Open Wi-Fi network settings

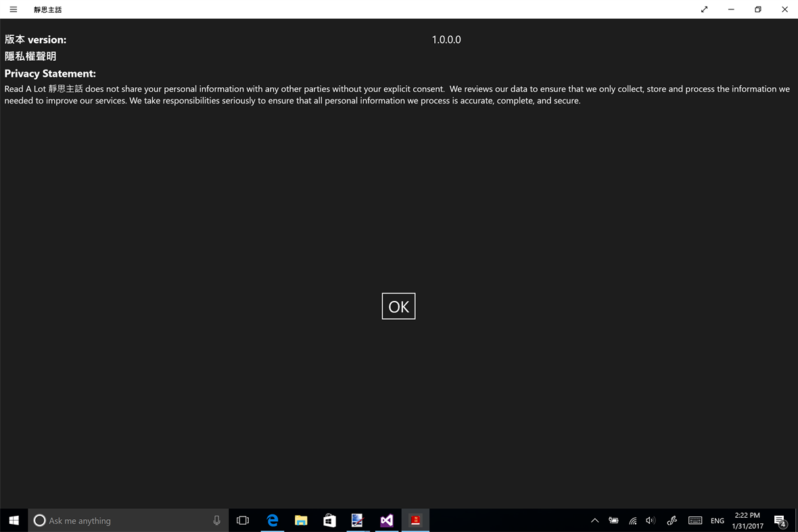click(632, 521)
